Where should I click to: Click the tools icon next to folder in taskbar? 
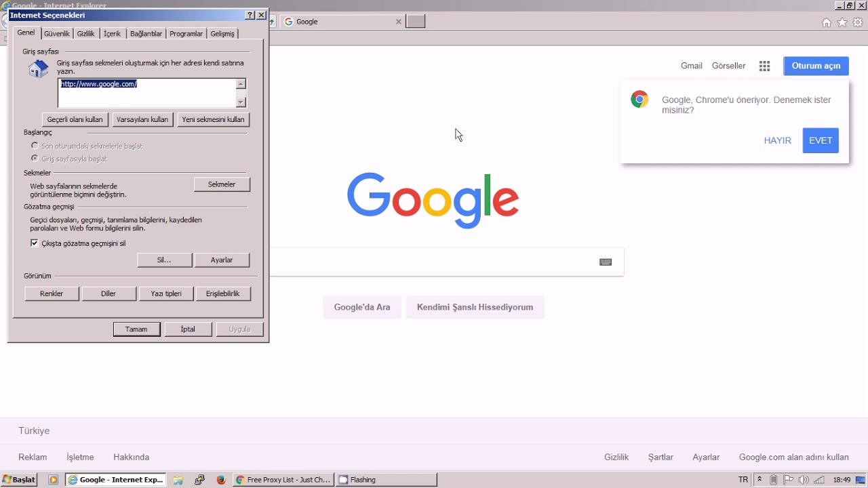199,480
